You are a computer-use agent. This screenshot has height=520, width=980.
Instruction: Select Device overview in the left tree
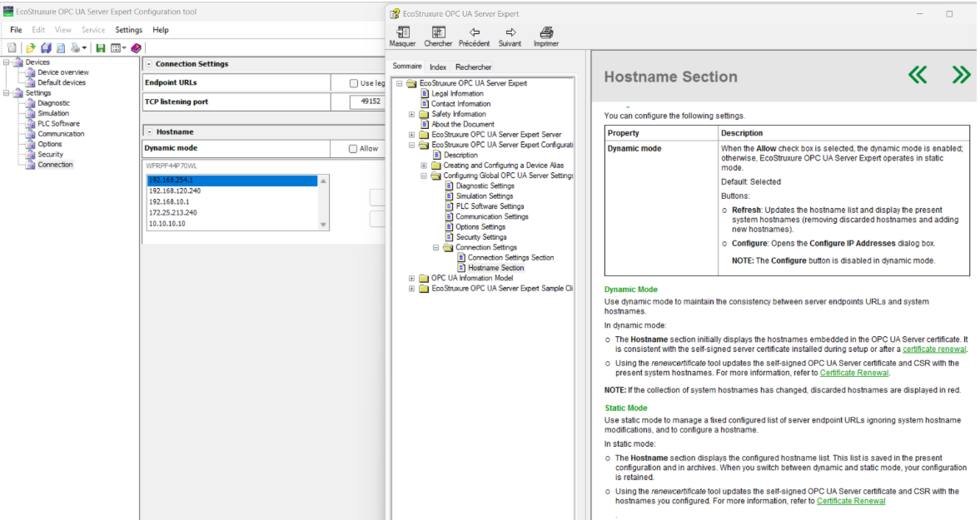[x=62, y=72]
